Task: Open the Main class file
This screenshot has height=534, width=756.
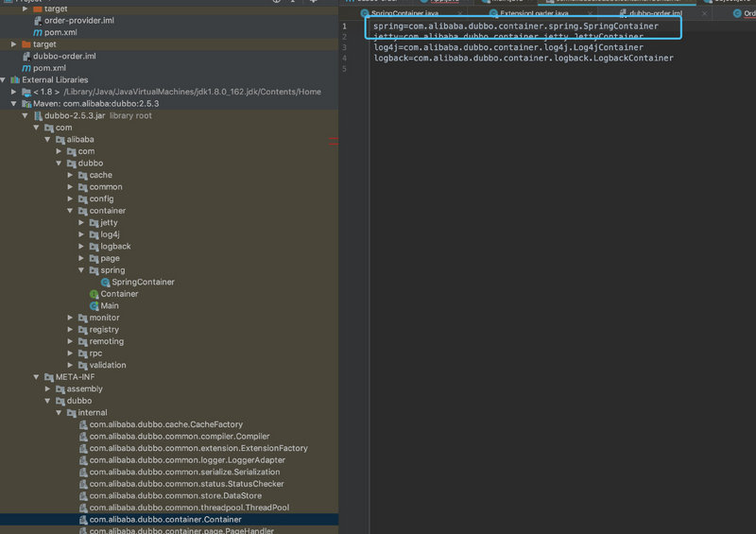Action: pyautogui.click(x=110, y=305)
